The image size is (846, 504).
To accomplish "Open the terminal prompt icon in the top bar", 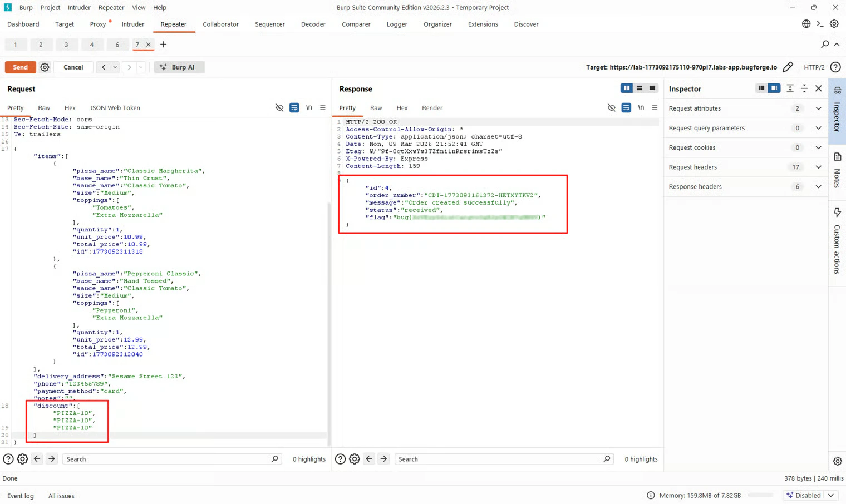I will tap(820, 24).
